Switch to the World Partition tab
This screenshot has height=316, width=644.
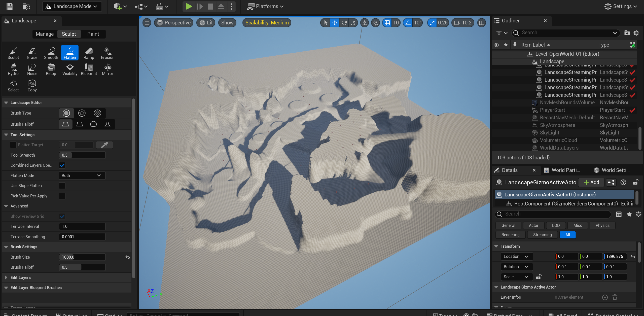coord(563,170)
